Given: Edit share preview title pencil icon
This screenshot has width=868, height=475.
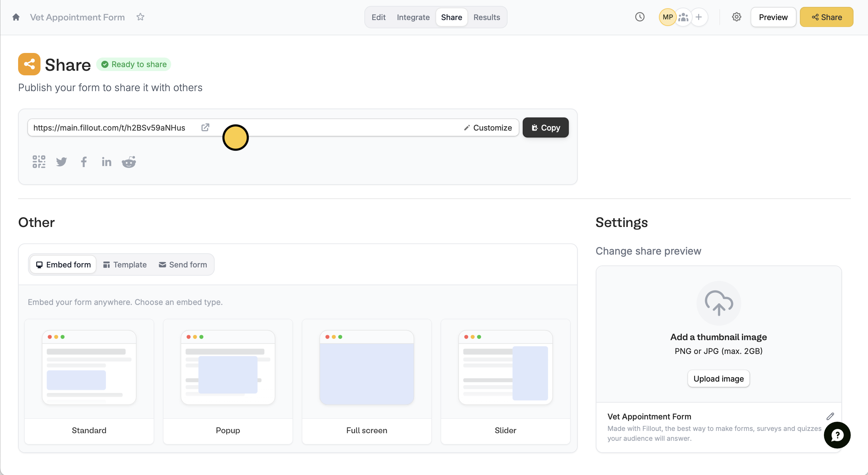Looking at the screenshot, I should 830,416.
